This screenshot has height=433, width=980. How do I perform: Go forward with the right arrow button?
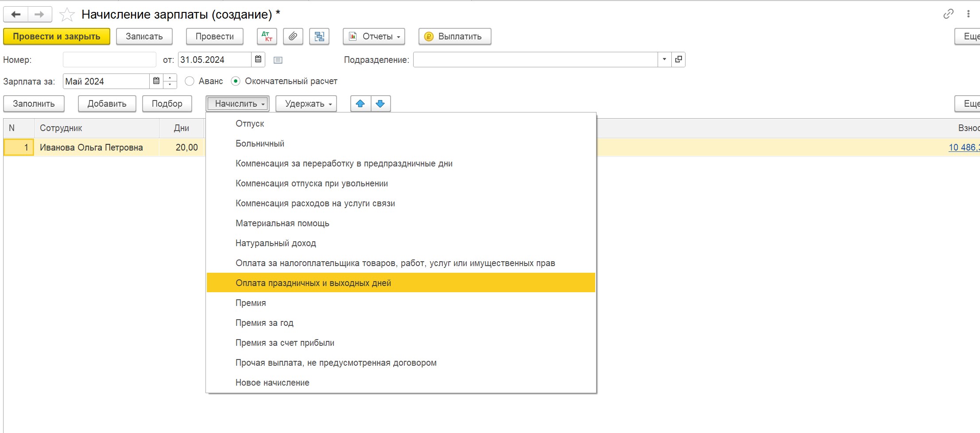pyautogui.click(x=40, y=15)
